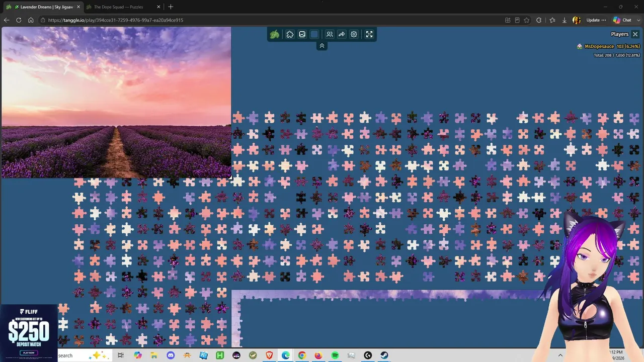Viewport: 644px width, 362px height.
Task: Click the Fliff $250 deposit match ad
Action: (x=29, y=332)
